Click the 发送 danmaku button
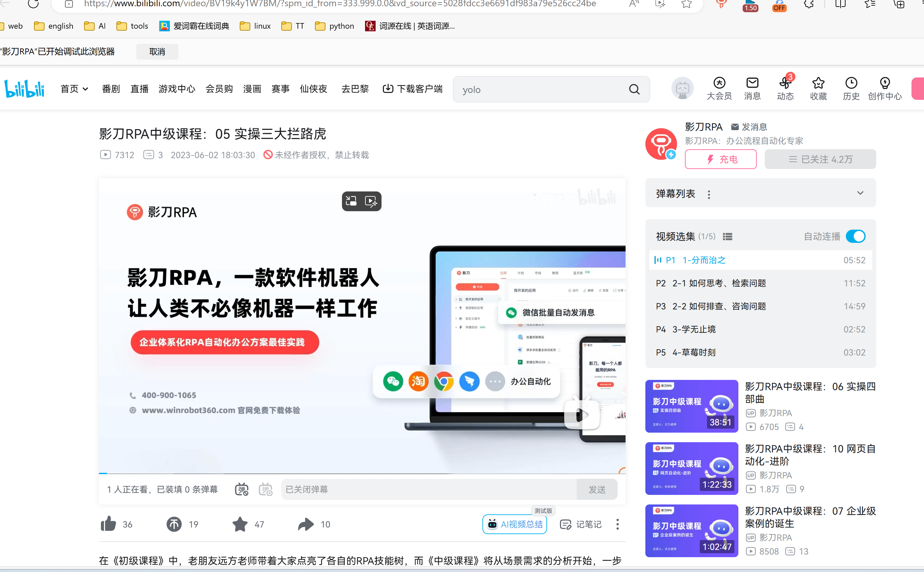 click(597, 490)
